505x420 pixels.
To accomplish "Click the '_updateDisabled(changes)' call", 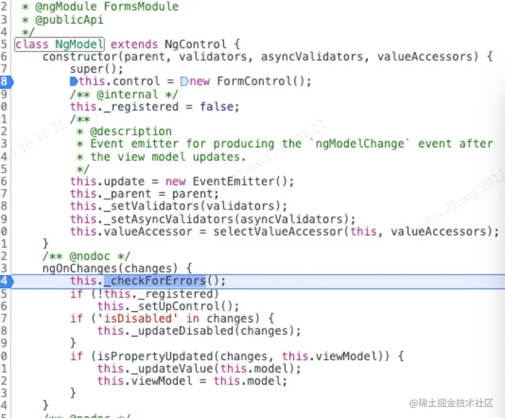I will coord(213,331).
